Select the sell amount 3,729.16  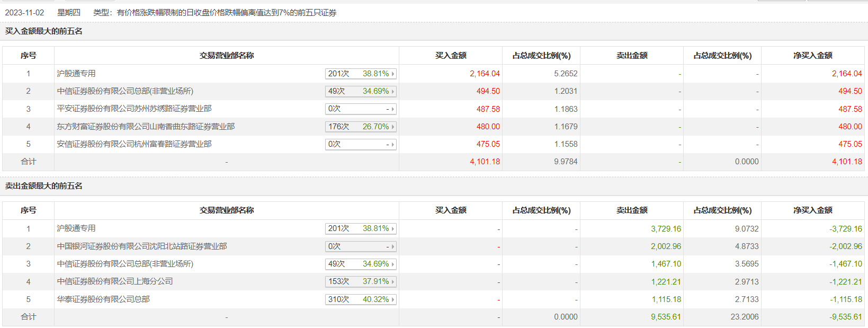point(666,229)
